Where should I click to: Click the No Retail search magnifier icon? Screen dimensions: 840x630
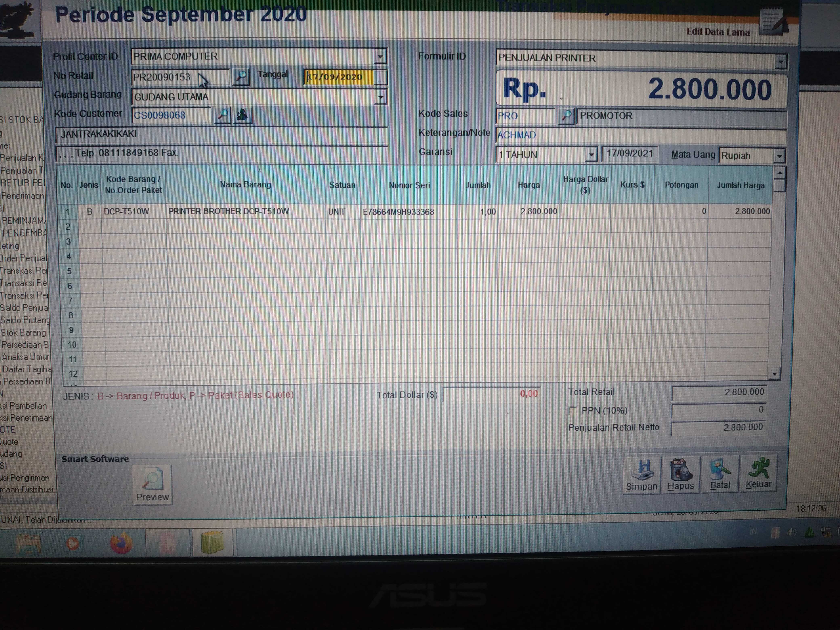coord(241,77)
